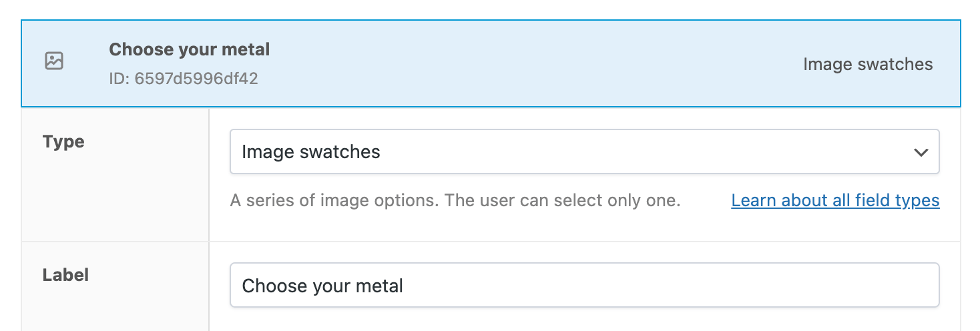Click the gray cell below the Type label

[115, 200]
